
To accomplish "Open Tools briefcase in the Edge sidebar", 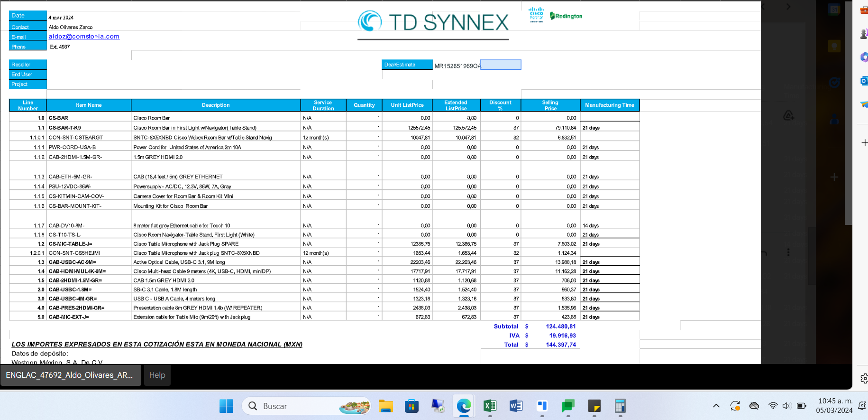I will [864, 10].
